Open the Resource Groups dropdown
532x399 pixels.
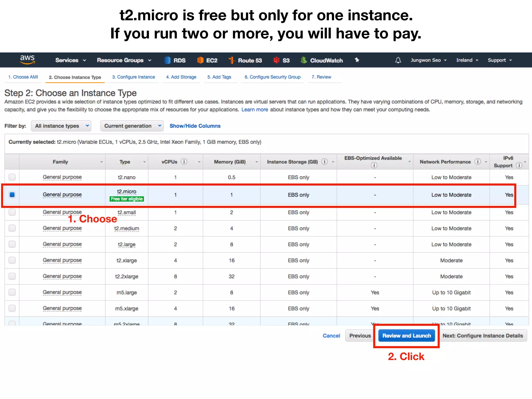tap(124, 60)
